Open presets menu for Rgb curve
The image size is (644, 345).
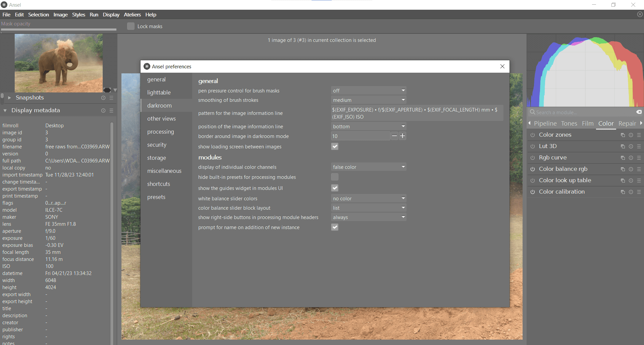pyautogui.click(x=639, y=158)
